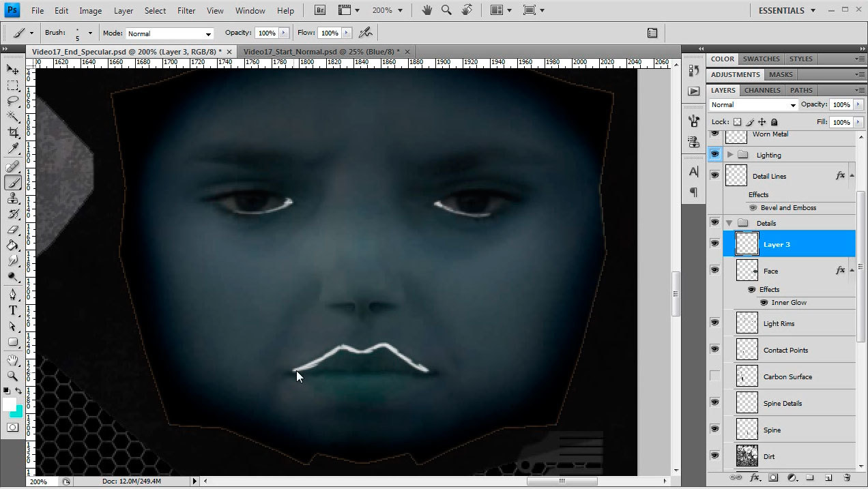Viewport: 868px width, 489px height.
Task: Toggle visibility of the Dirt layer
Action: click(714, 456)
